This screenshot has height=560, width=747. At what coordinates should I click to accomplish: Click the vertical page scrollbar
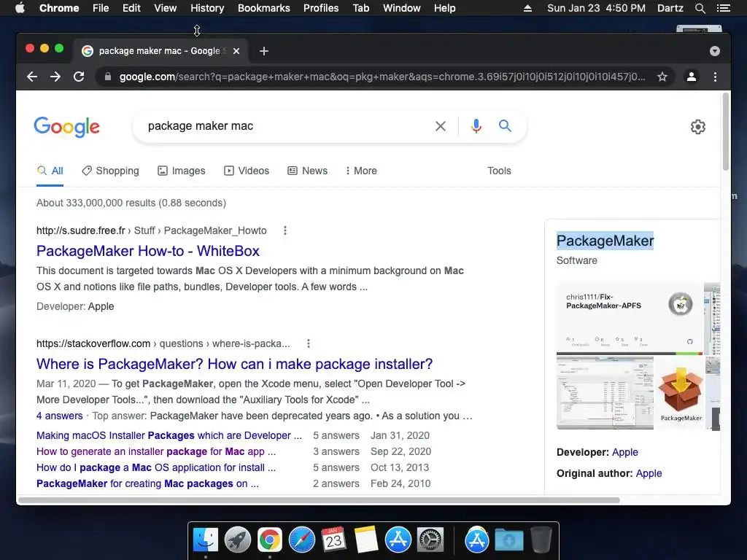(726, 131)
